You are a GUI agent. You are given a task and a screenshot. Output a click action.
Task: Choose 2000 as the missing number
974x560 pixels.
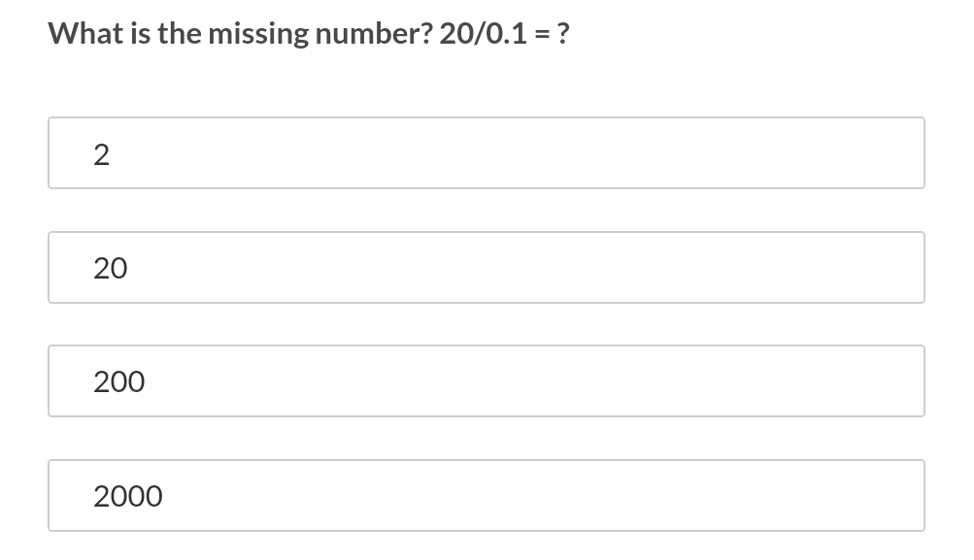[x=486, y=496]
